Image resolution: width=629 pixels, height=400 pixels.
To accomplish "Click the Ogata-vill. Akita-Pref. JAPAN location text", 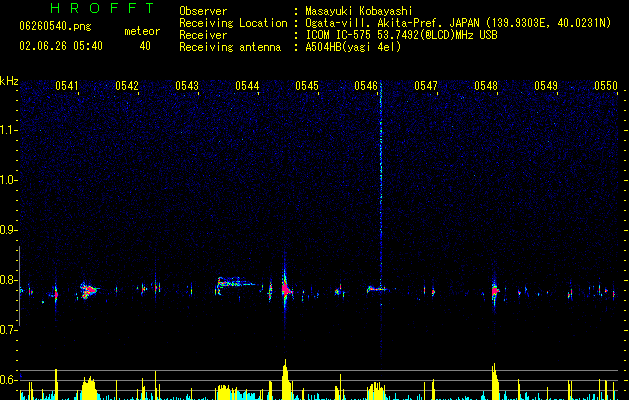I will click(x=458, y=23).
